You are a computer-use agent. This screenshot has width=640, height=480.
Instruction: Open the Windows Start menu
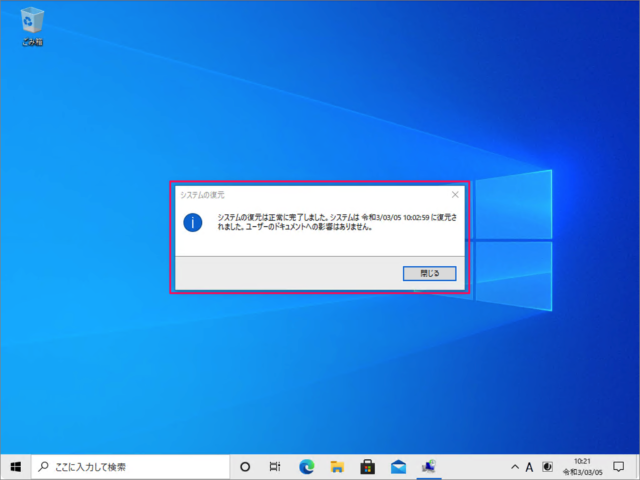point(16,467)
